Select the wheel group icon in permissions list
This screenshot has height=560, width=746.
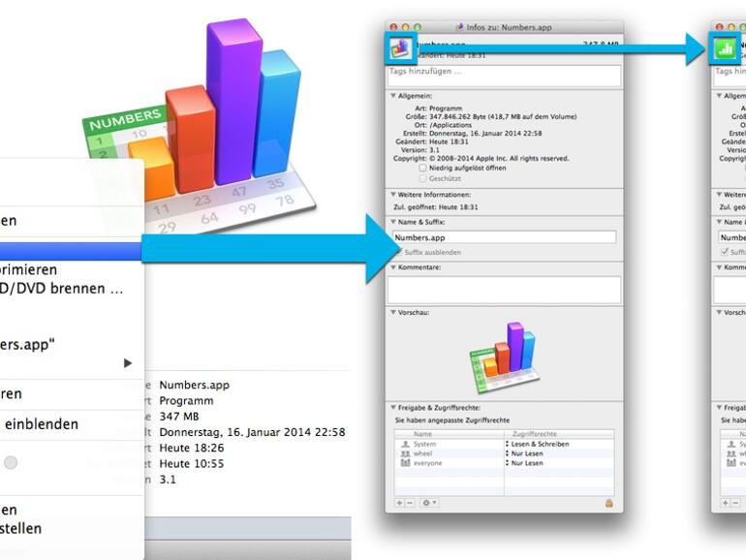click(x=405, y=453)
